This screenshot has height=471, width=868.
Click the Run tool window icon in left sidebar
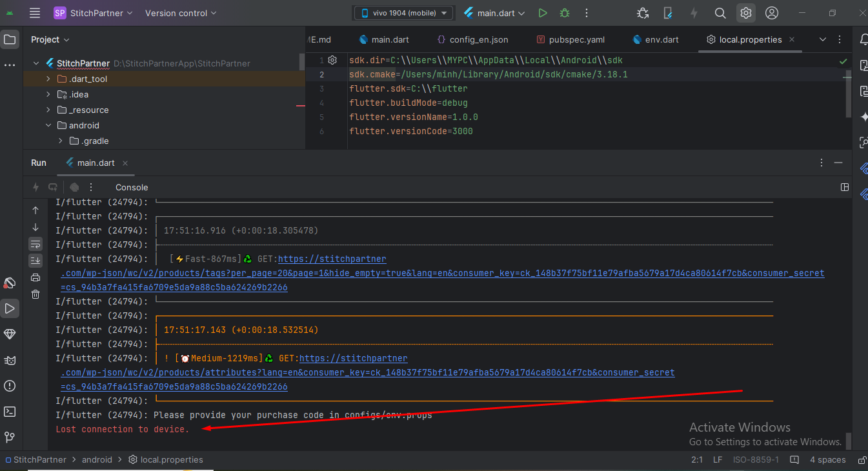tap(10, 308)
